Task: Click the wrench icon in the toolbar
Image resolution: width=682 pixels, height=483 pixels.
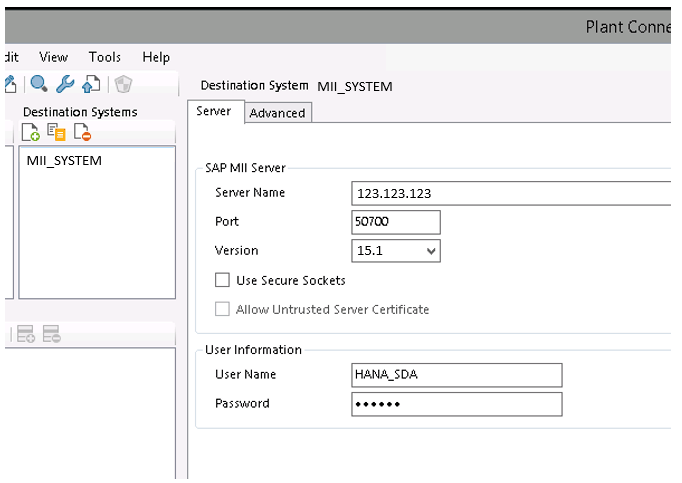Action: [65, 85]
